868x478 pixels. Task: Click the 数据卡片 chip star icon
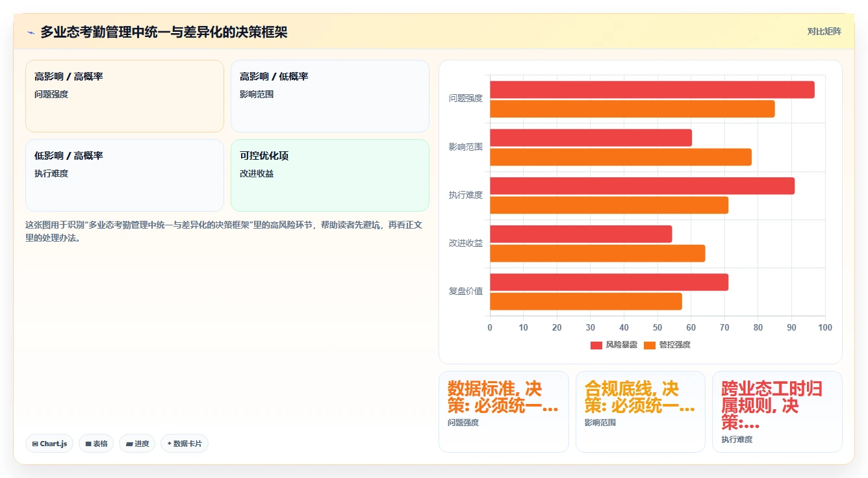(x=170, y=444)
